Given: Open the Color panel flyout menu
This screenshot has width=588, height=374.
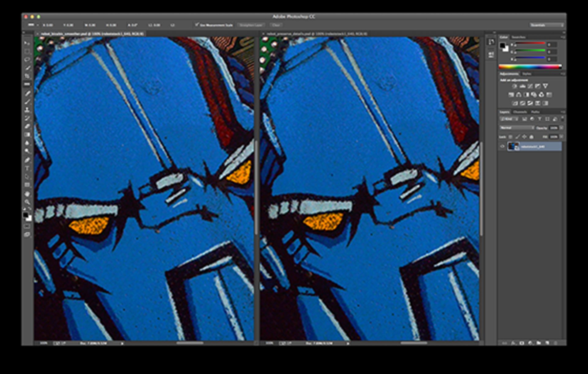Looking at the screenshot, I should 563,37.
